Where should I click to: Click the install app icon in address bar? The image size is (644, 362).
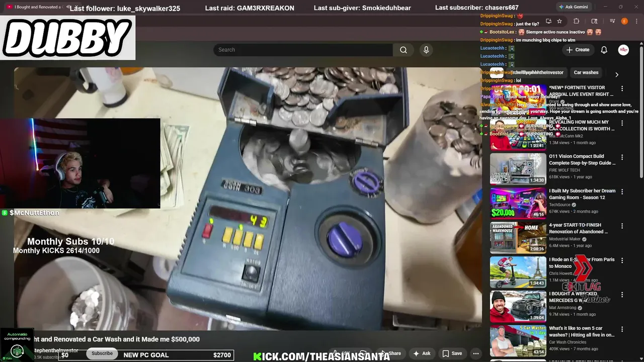click(548, 21)
